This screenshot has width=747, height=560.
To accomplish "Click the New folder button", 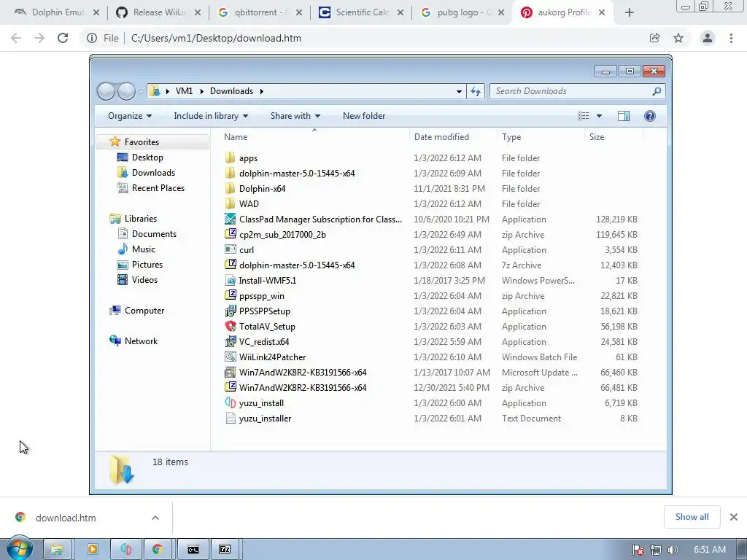I will [x=364, y=116].
